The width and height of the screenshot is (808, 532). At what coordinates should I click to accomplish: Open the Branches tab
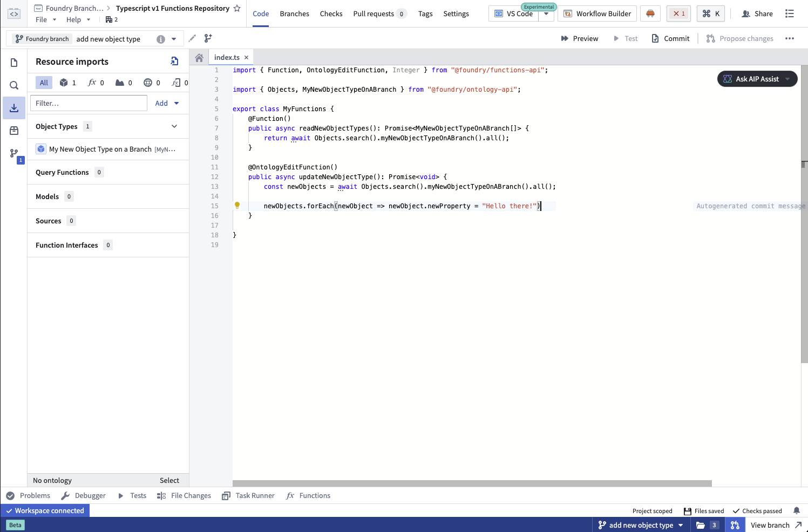click(x=294, y=13)
